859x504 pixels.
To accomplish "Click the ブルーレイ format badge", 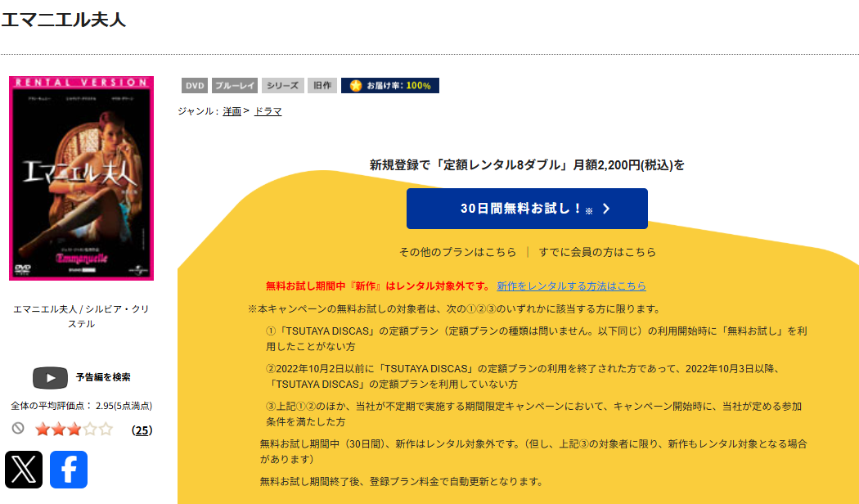I will [x=235, y=85].
